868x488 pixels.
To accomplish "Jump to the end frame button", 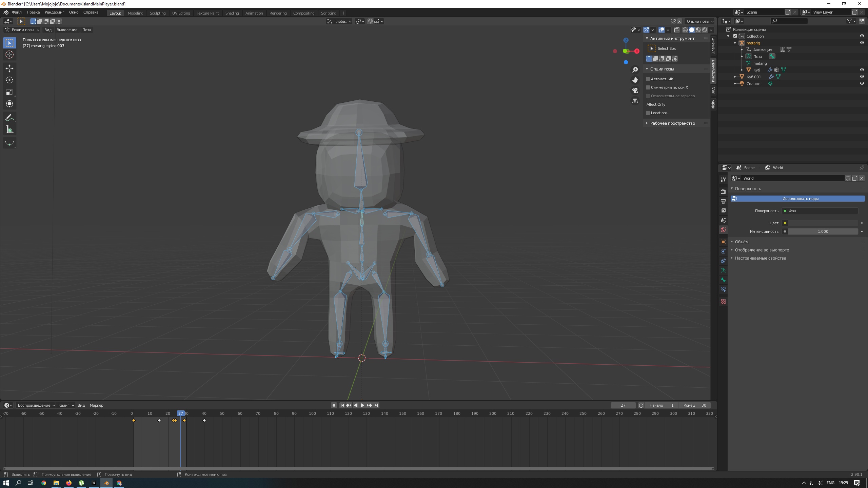I will pyautogui.click(x=376, y=405).
